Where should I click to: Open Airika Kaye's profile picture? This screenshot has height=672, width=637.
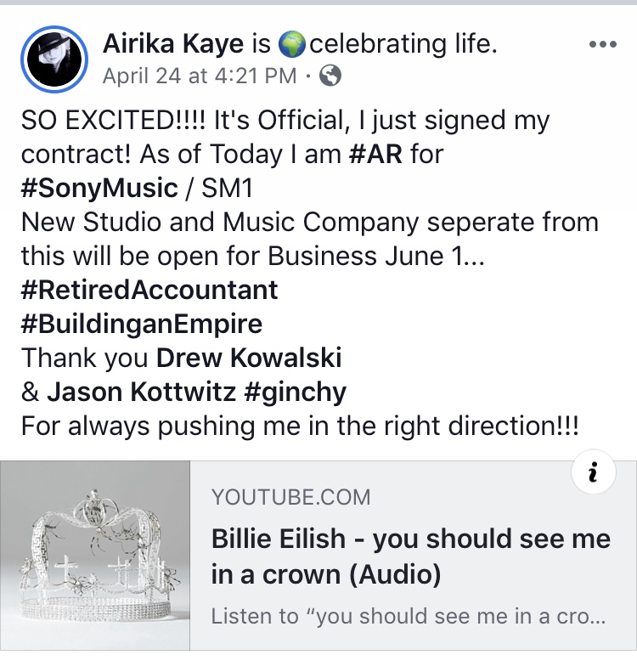pos(54,59)
